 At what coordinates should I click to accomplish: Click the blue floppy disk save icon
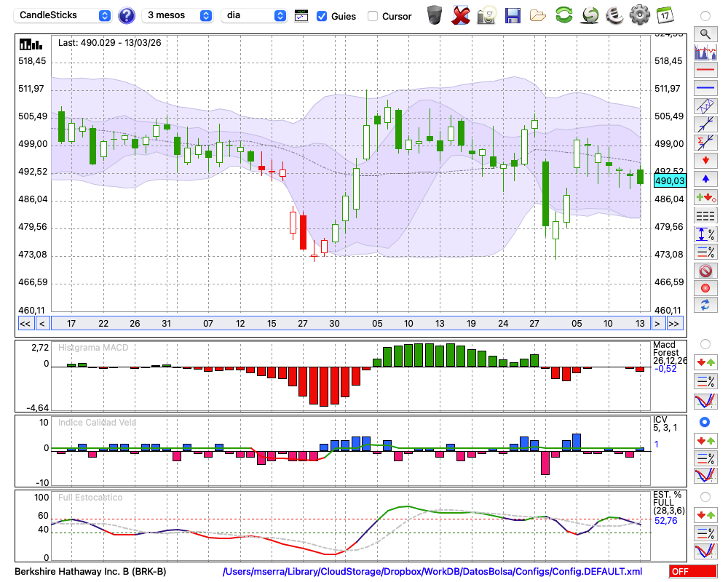(x=513, y=15)
